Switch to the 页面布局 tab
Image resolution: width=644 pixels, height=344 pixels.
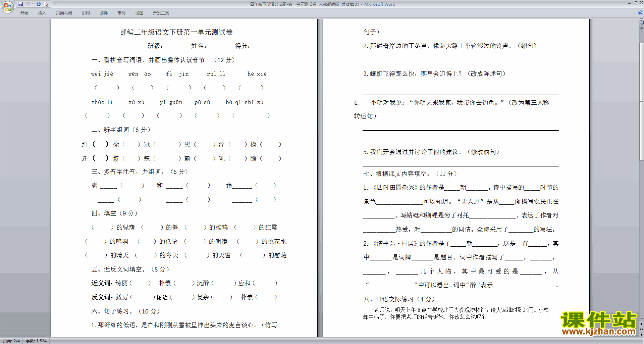pos(64,13)
